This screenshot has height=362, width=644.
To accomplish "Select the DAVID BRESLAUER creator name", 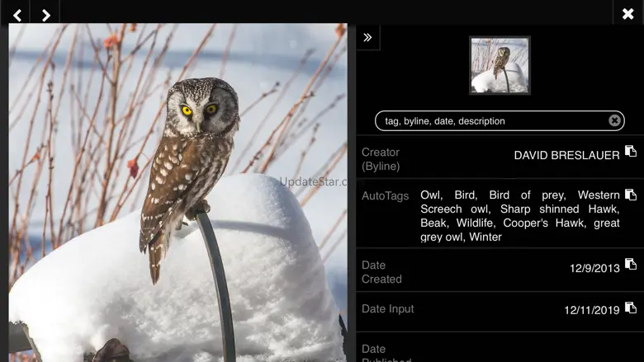I will (x=566, y=155).
